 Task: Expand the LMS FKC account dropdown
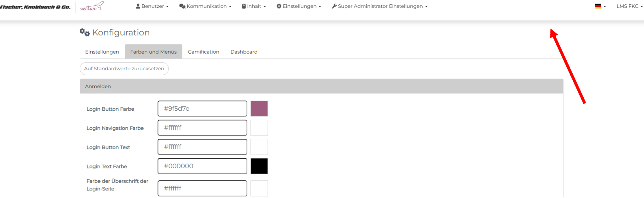point(629,6)
